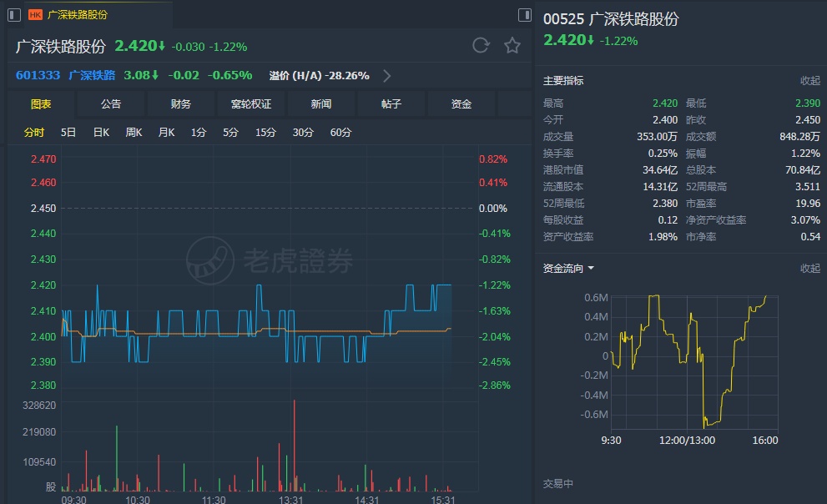
Task: Refresh the stock quote
Action: click(x=481, y=45)
